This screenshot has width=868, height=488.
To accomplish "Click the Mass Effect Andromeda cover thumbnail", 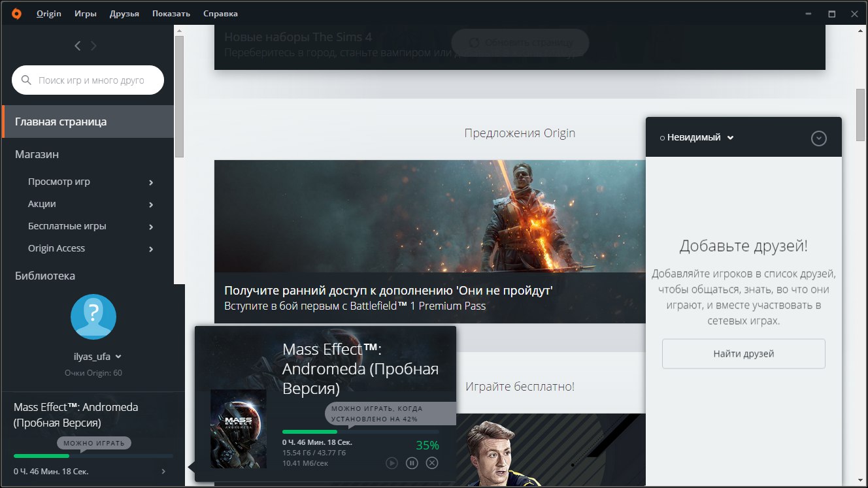I will (x=238, y=429).
